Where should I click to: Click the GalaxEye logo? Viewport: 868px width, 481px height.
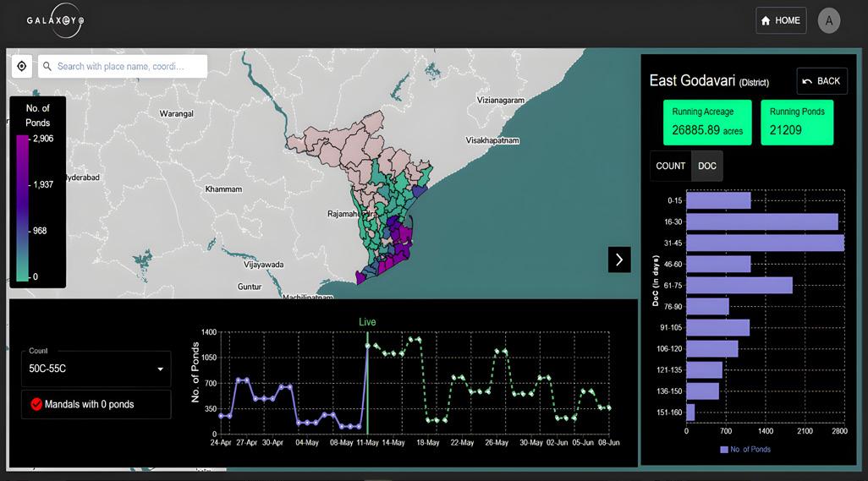point(54,20)
